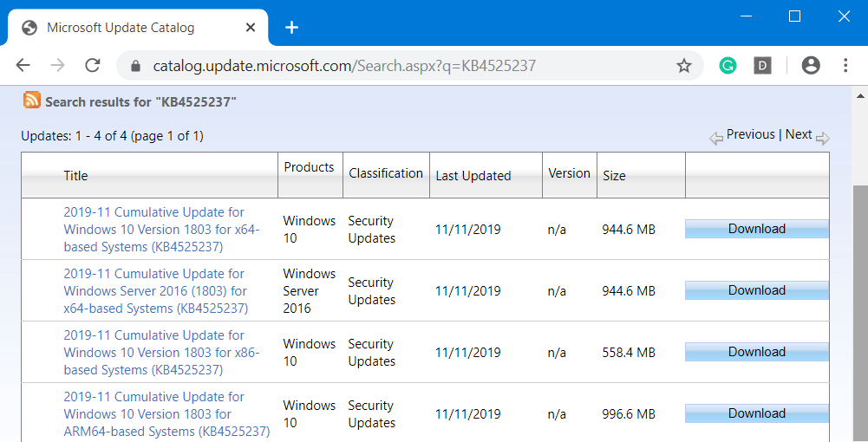Maximize the Chrome window

point(794,16)
